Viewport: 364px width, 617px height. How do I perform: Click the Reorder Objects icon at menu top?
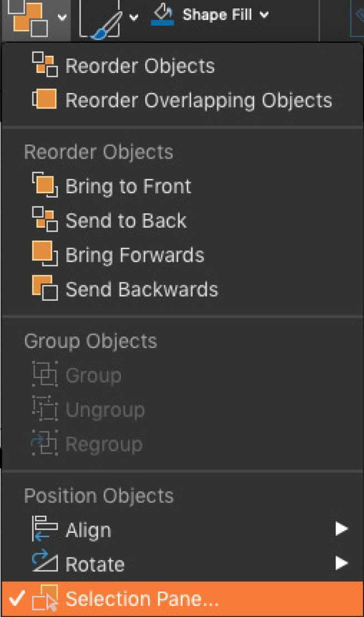(45, 66)
